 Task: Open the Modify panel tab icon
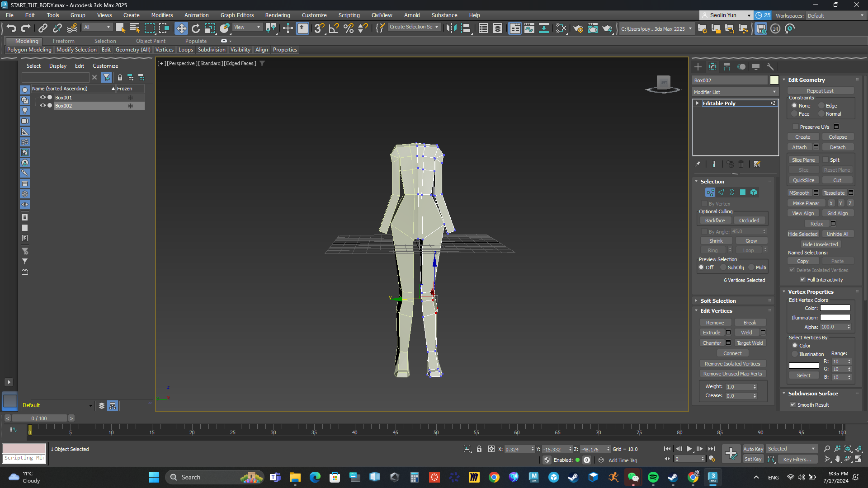coord(712,67)
